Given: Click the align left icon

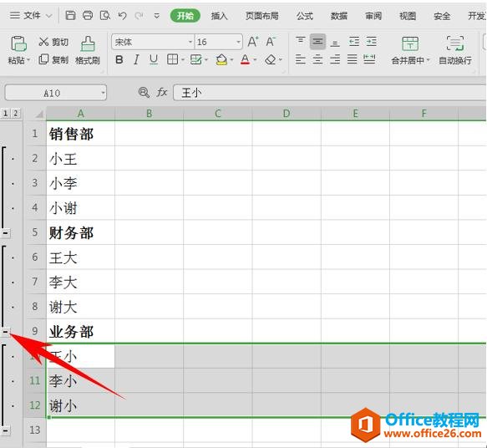Looking at the screenshot, I should [301, 59].
